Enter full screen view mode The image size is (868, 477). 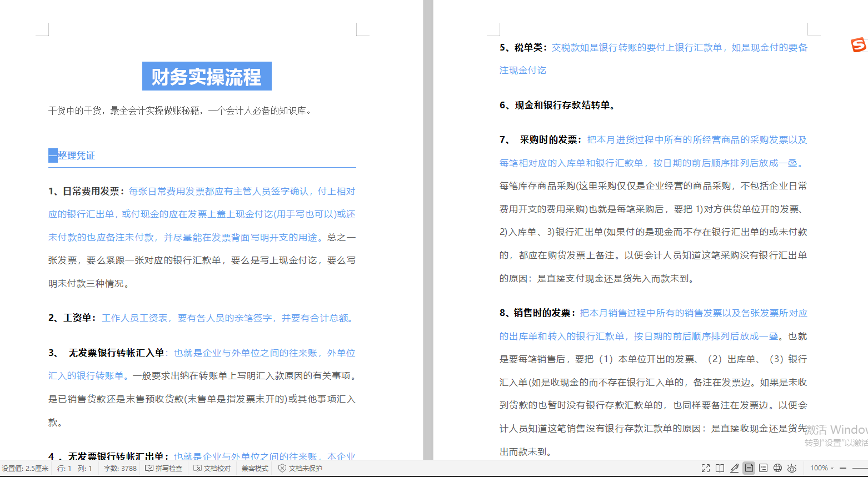(705, 468)
